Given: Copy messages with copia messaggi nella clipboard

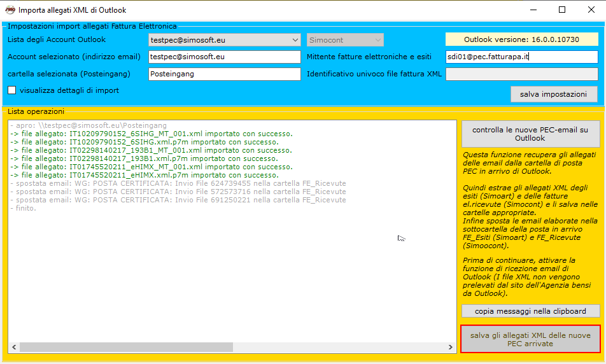Looking at the screenshot, I should [530, 311].
